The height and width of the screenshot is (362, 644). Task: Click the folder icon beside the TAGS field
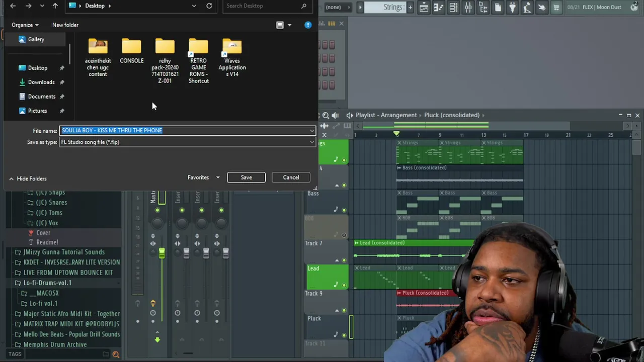click(106, 354)
